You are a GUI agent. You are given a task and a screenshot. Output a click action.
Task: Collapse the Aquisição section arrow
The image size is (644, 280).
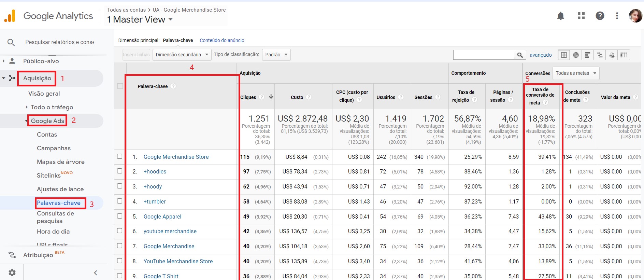[3, 78]
